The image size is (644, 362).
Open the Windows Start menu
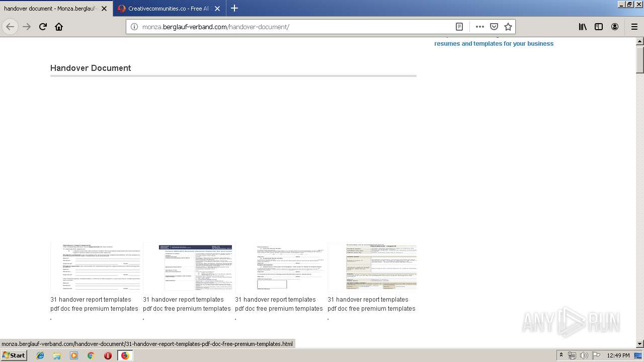(x=14, y=355)
